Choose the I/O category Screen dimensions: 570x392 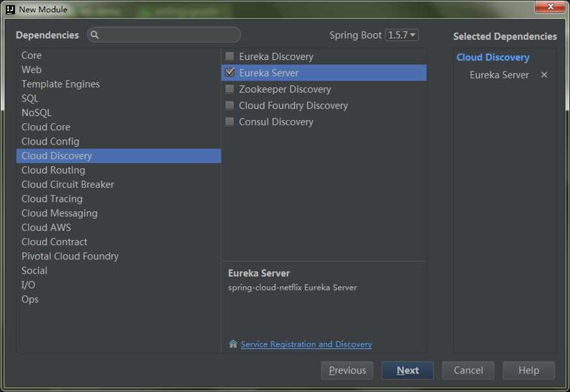[119, 285]
